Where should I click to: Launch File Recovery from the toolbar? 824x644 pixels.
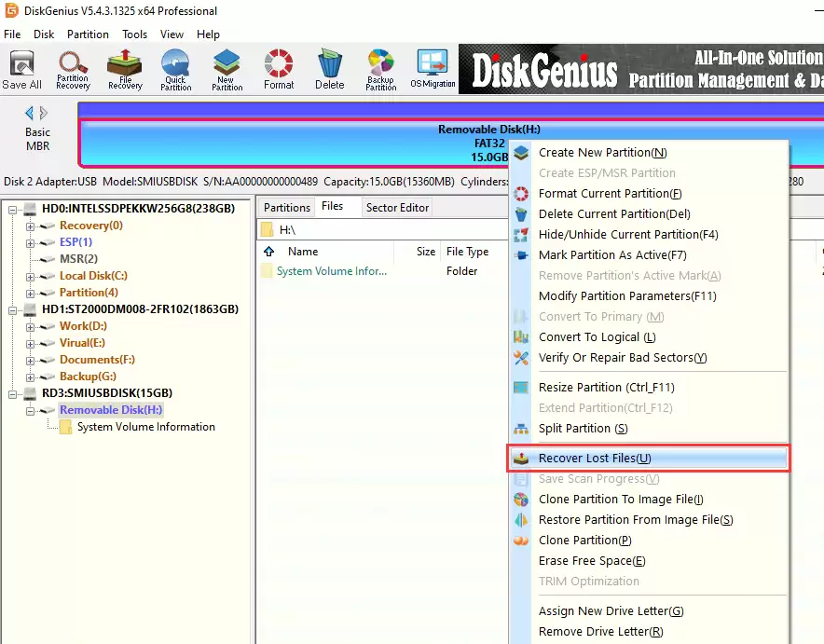point(124,70)
